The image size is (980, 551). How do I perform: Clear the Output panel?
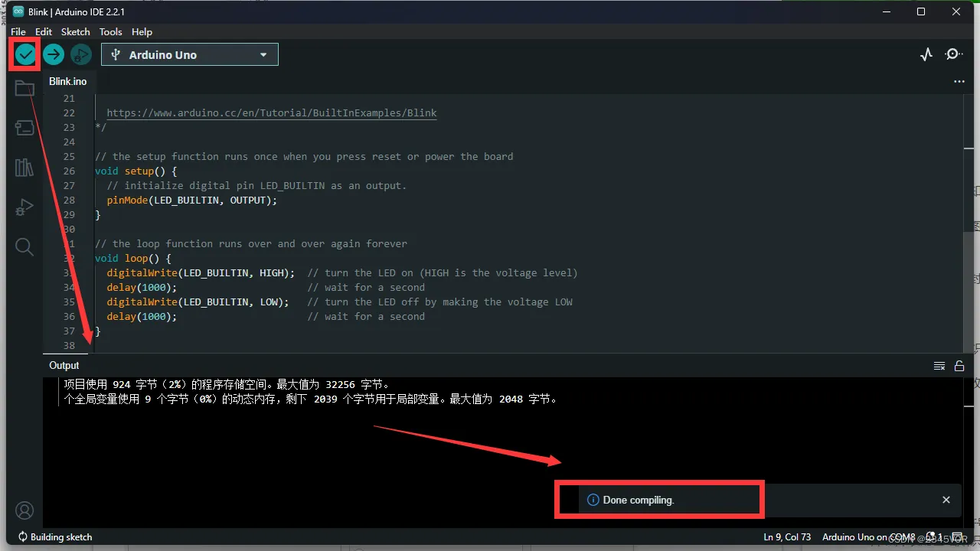pyautogui.click(x=939, y=366)
